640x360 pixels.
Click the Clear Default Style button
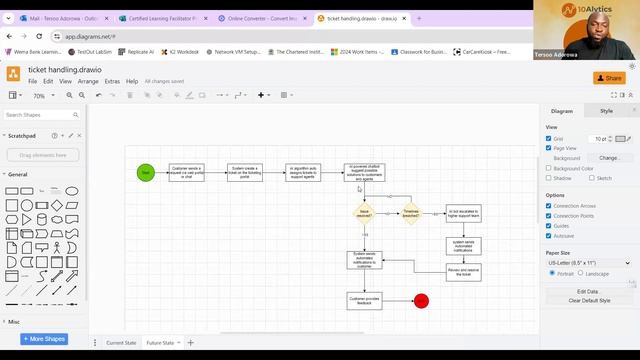(589, 300)
